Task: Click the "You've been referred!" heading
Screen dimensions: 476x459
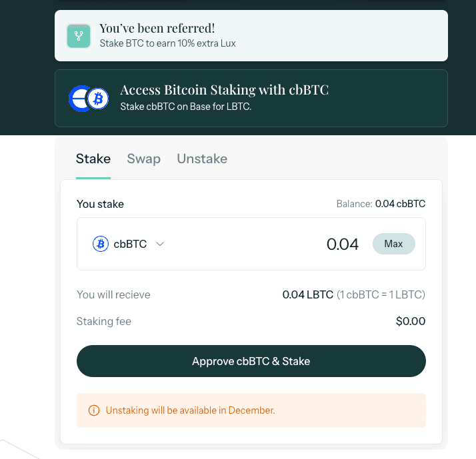Action: coord(157,29)
